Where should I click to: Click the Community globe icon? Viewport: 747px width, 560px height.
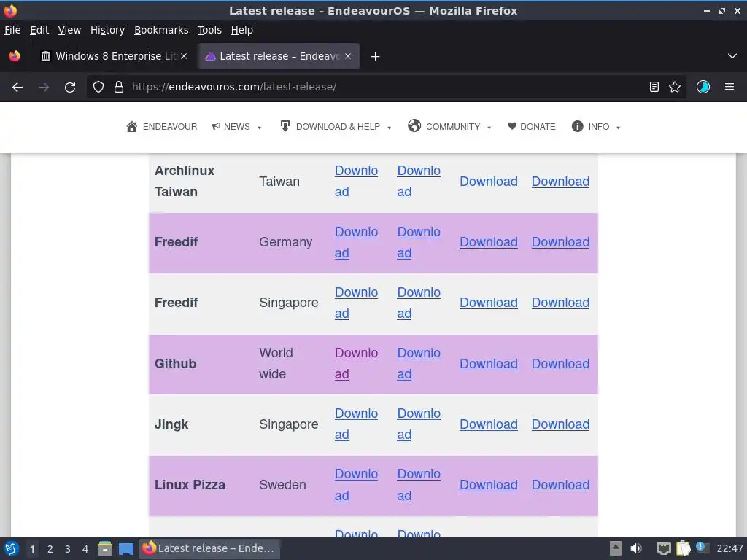[414, 125]
